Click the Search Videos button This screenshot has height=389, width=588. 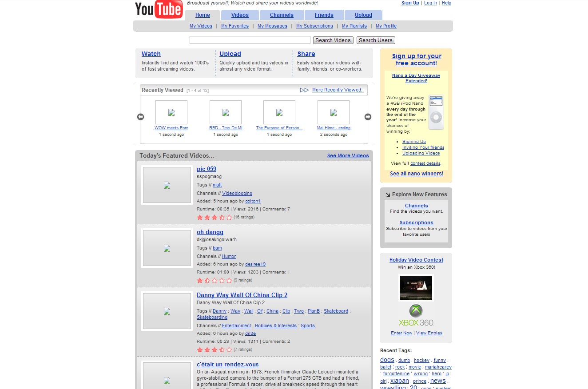click(333, 40)
